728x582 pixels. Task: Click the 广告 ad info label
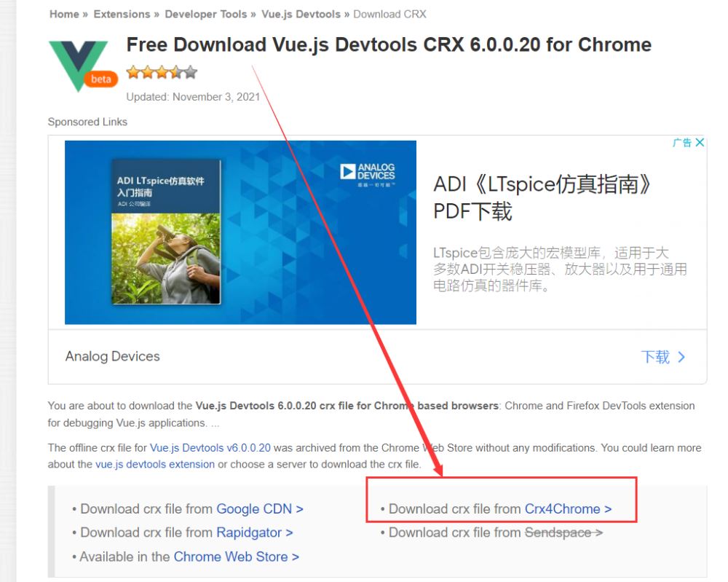pyautogui.click(x=682, y=142)
